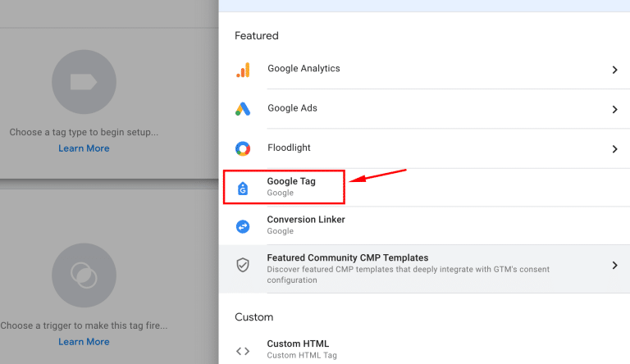Click the Custom HTML code brackets icon

[243, 351]
